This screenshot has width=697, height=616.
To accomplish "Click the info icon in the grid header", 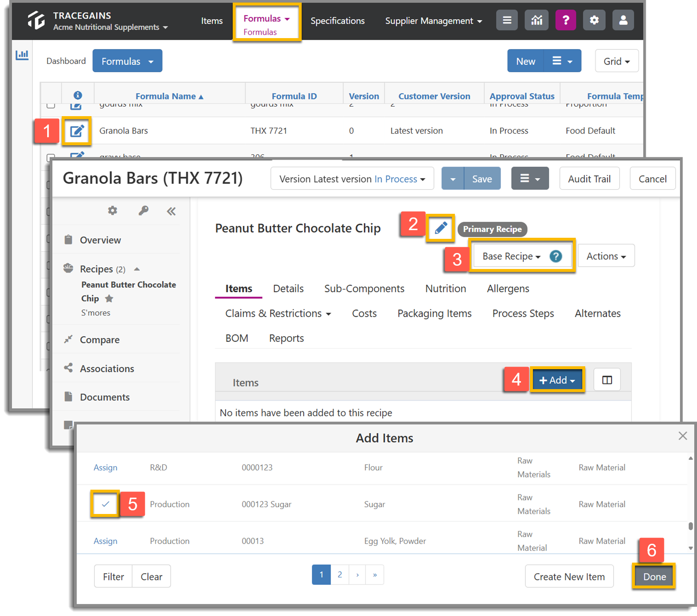I will (78, 95).
